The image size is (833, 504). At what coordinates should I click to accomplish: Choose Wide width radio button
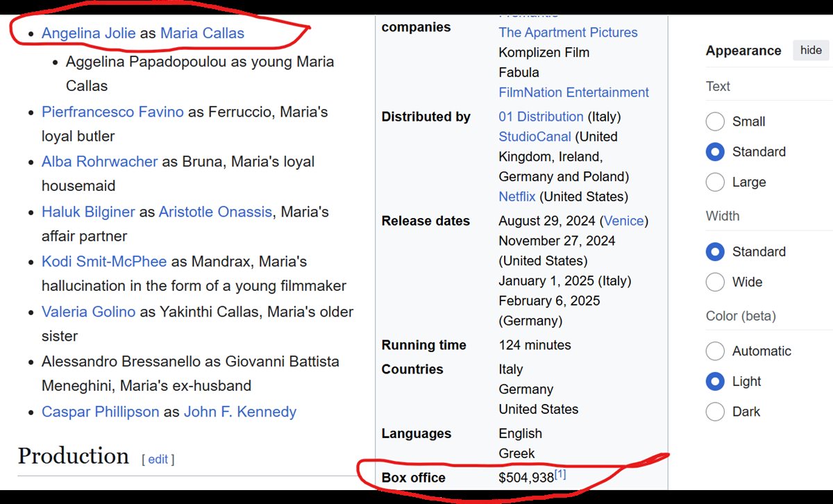coord(715,282)
